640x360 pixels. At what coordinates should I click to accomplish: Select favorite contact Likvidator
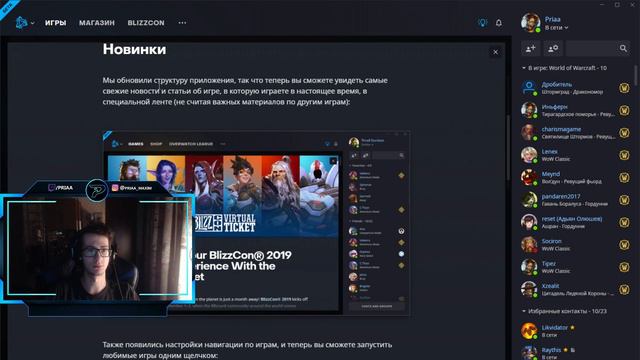576,331
